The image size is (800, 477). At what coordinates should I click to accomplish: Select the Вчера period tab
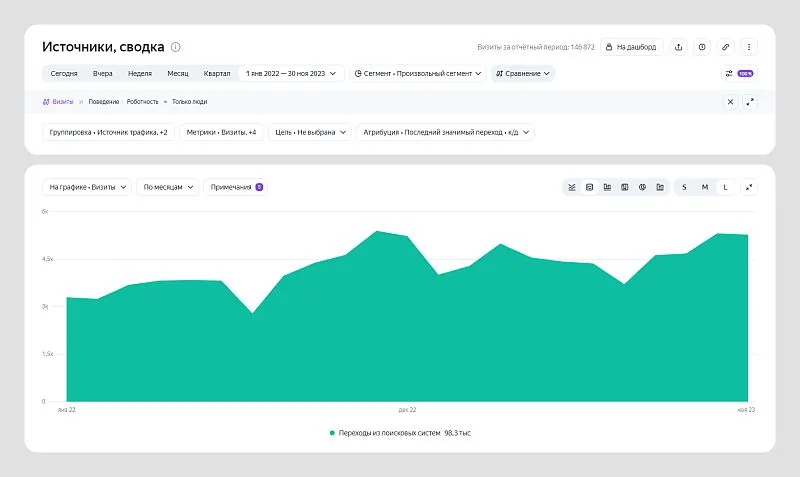(103, 73)
